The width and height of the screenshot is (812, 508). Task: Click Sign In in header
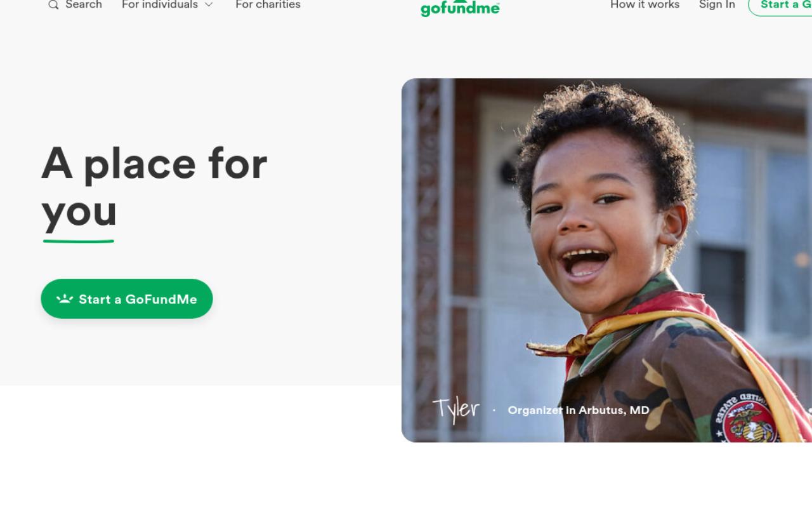[717, 4]
